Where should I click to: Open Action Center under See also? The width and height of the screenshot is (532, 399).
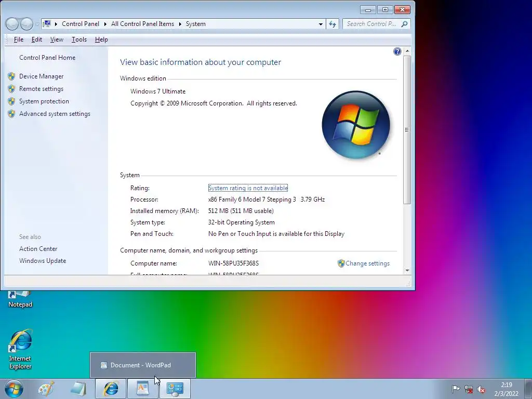[38, 249]
